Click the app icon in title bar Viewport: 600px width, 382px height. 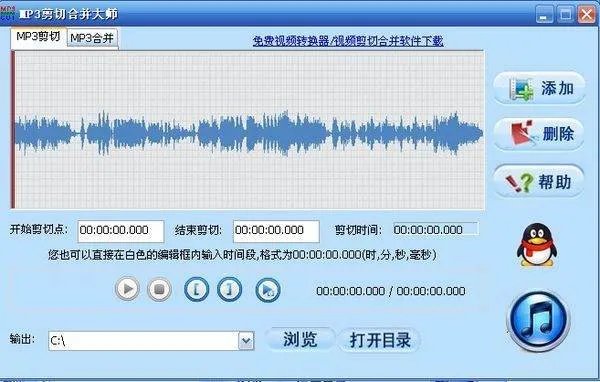[x=8, y=13]
